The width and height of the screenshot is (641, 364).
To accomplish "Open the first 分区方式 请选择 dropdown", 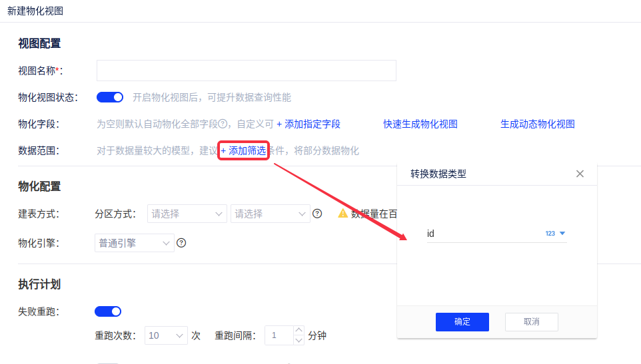I will (187, 214).
